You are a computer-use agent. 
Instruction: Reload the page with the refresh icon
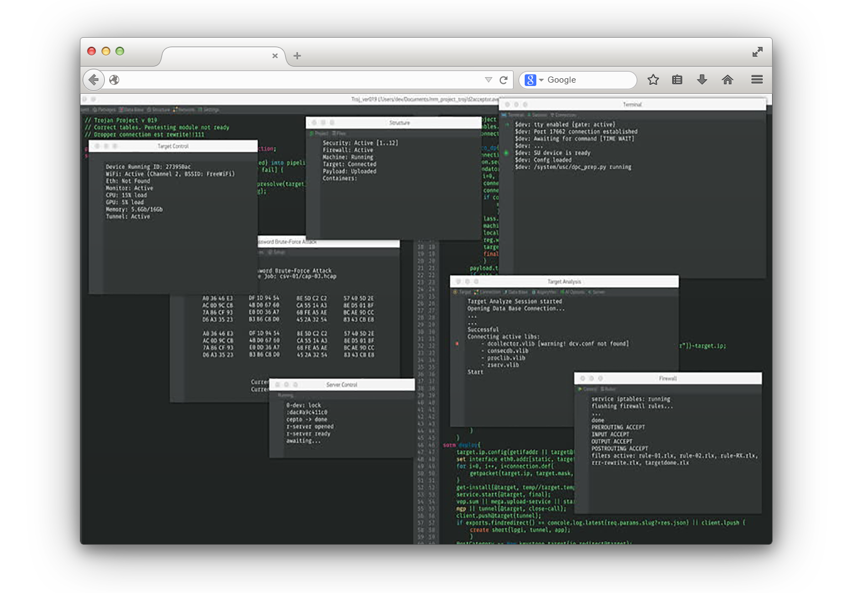[x=504, y=80]
